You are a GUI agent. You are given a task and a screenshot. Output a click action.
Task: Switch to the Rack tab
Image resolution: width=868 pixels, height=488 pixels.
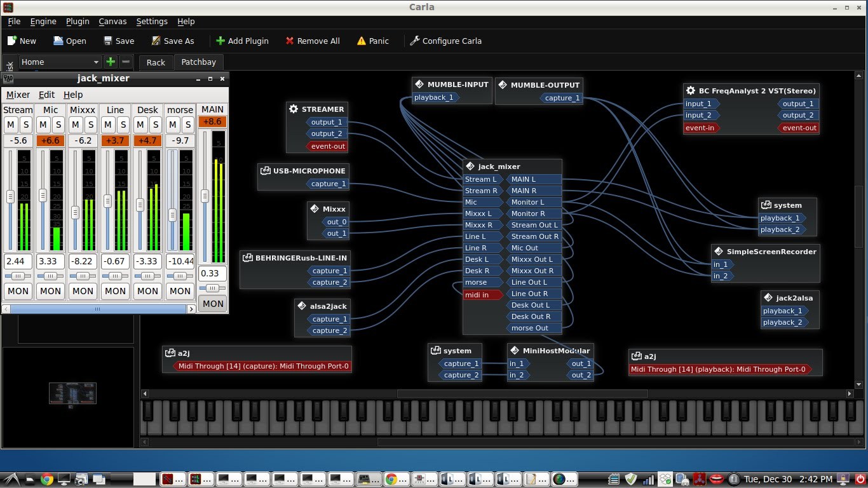pos(156,62)
